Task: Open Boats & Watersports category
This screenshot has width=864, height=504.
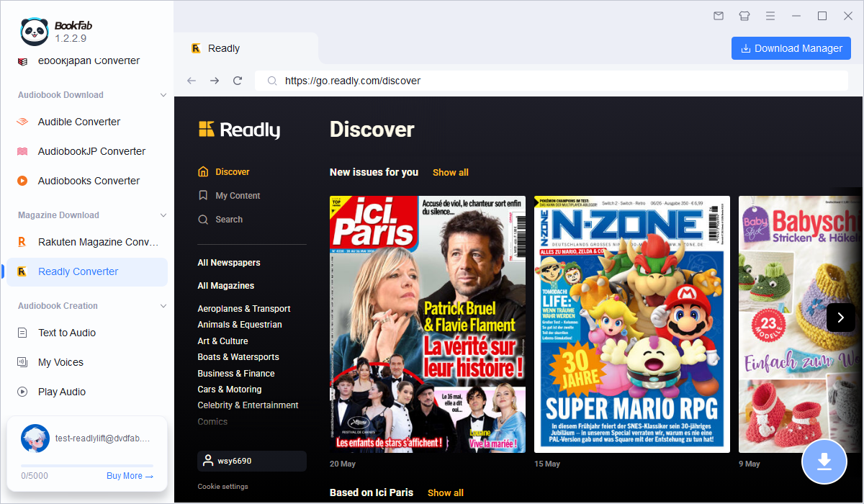Action: pos(238,357)
